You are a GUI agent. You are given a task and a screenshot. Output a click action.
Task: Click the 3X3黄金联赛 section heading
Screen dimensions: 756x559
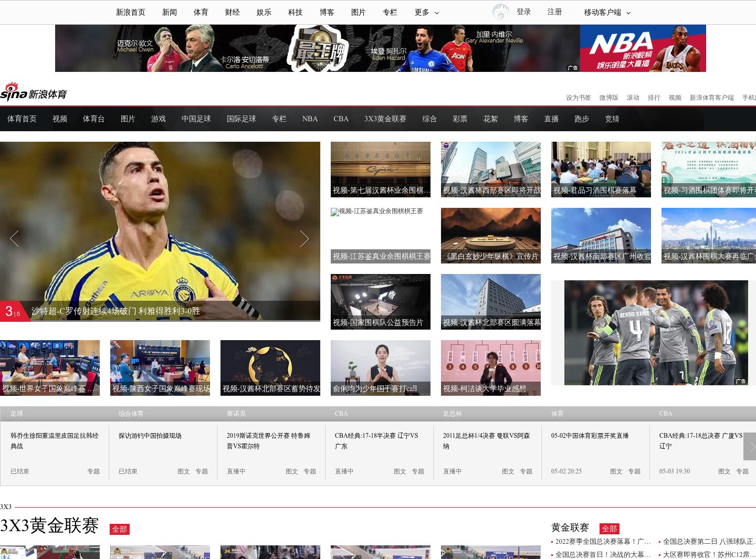pyautogui.click(x=49, y=525)
